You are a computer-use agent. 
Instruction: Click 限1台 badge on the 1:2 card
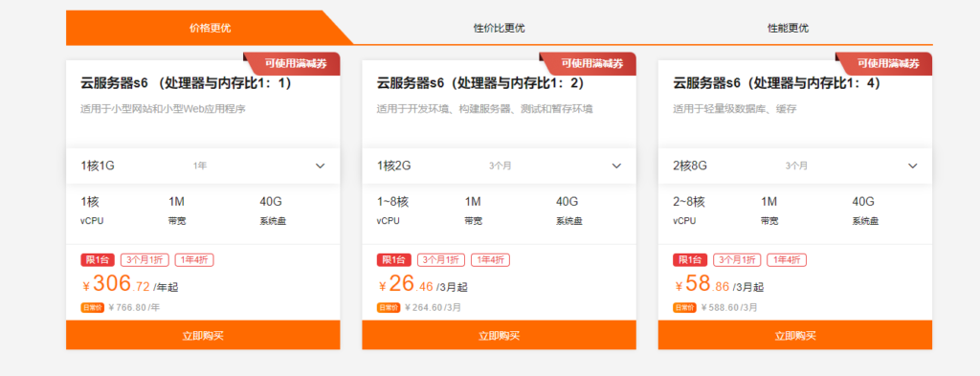pyautogui.click(x=393, y=260)
